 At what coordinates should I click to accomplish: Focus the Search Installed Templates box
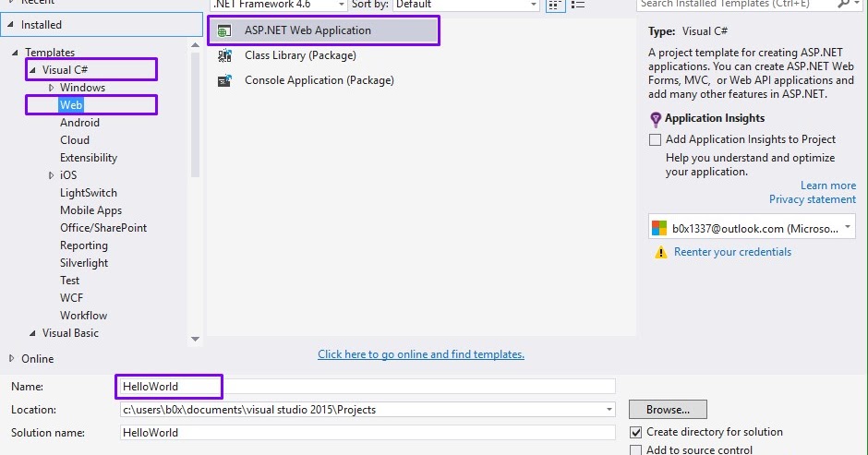tap(736, 4)
